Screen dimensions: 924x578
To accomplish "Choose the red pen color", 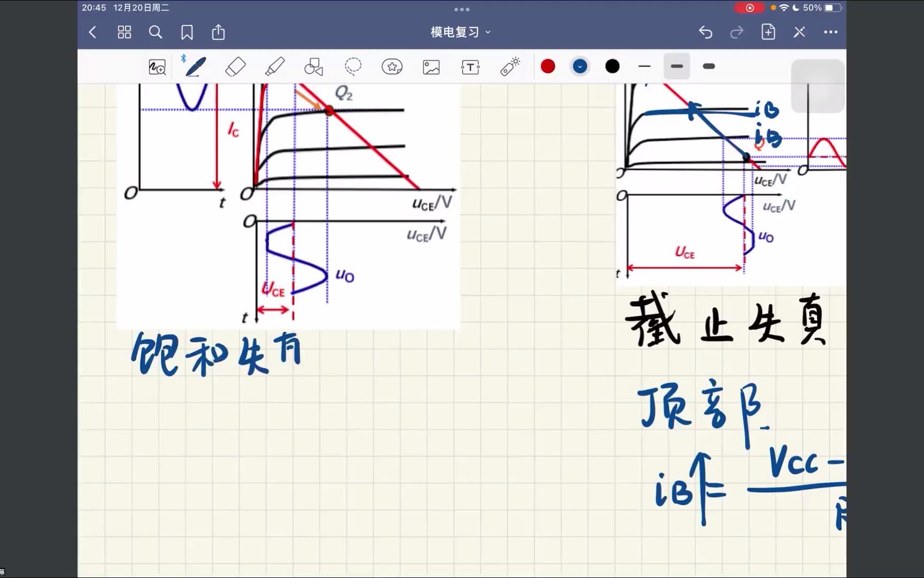I will point(548,66).
